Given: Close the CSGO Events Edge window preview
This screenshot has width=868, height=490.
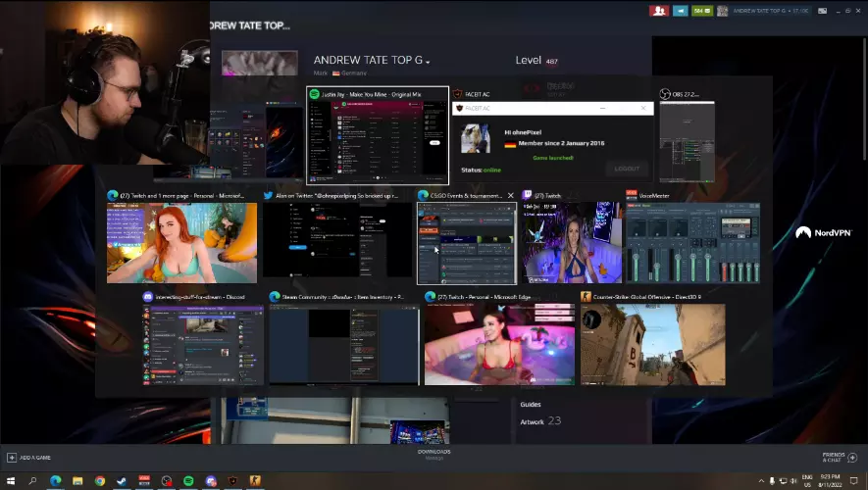Looking at the screenshot, I should pyautogui.click(x=510, y=196).
